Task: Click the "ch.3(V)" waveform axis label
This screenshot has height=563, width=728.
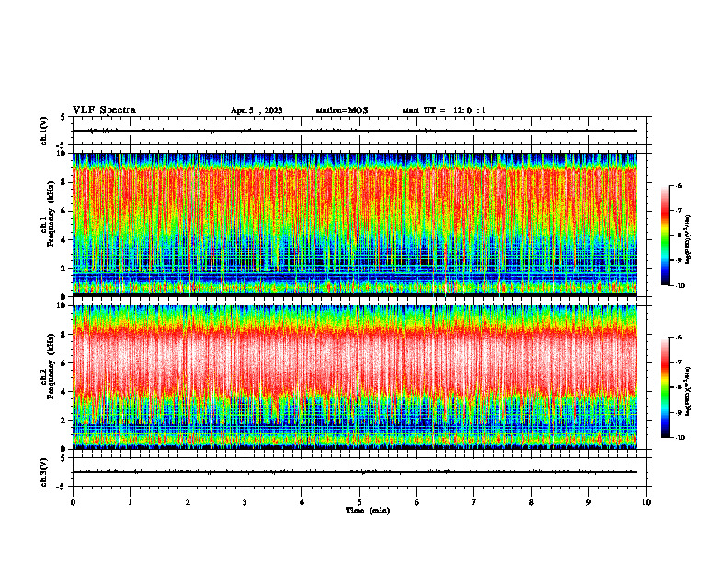Action: 43,472
